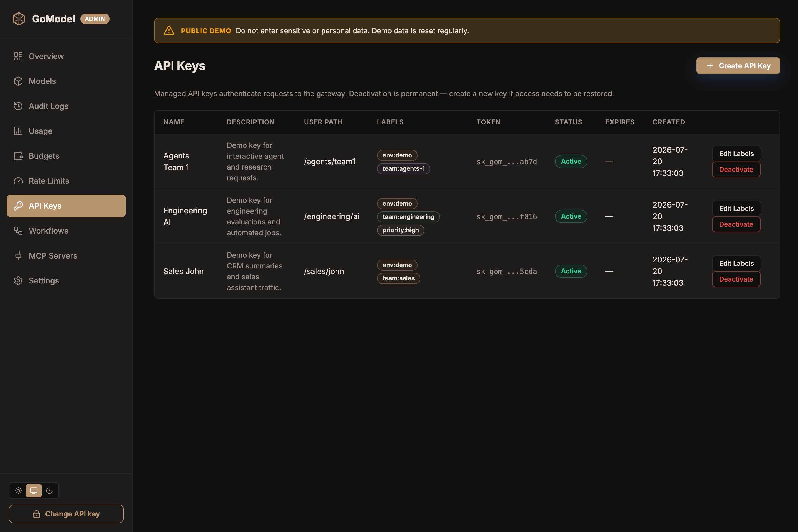
Task: Switch to light theme sun toggle
Action: click(x=18, y=491)
